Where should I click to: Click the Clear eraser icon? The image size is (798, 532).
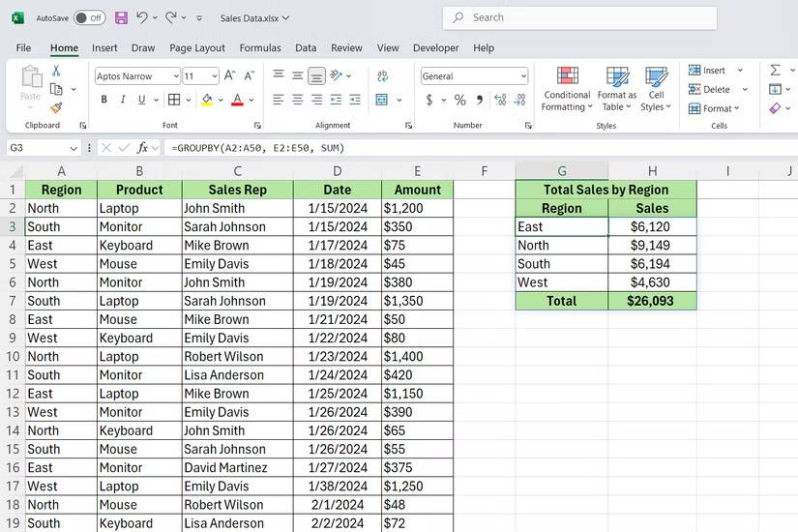tap(775, 108)
